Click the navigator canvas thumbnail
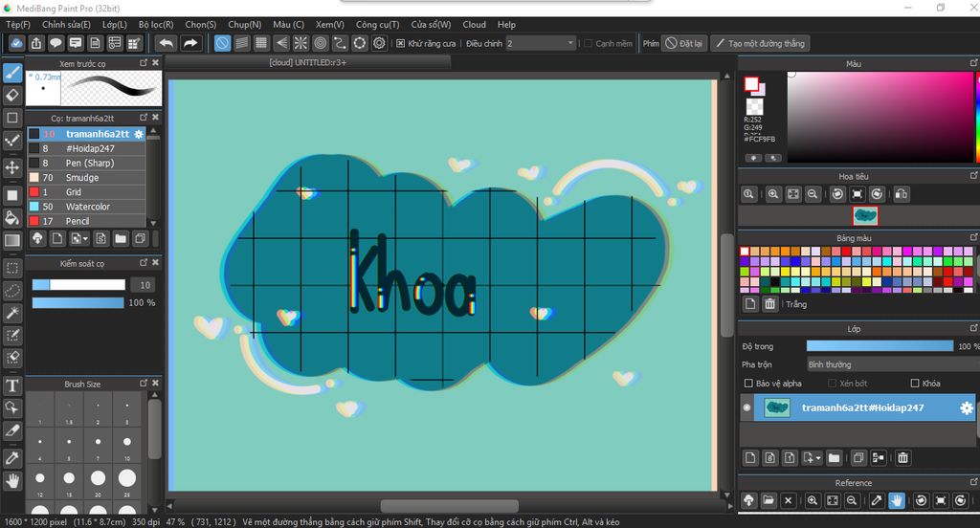Viewport: 980px width, 528px height. click(865, 215)
